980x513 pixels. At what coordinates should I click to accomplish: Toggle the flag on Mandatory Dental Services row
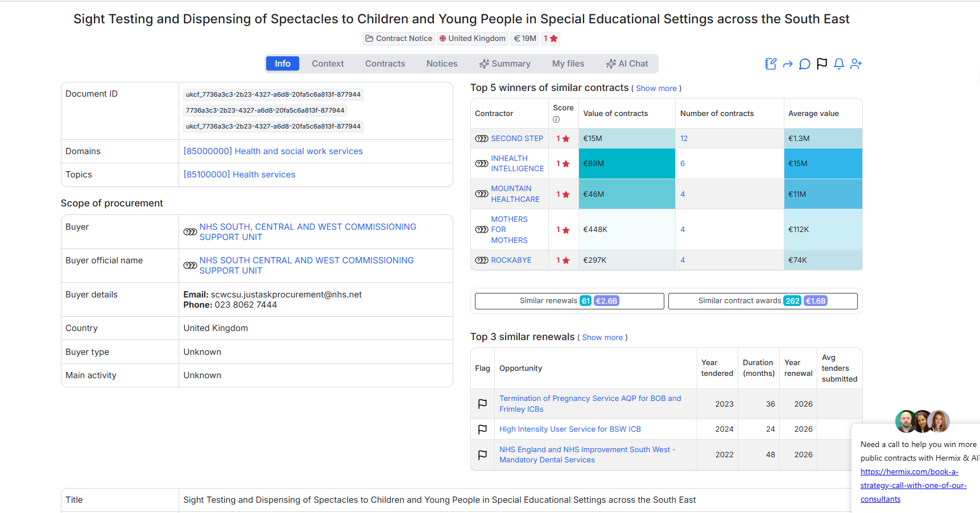[482, 455]
